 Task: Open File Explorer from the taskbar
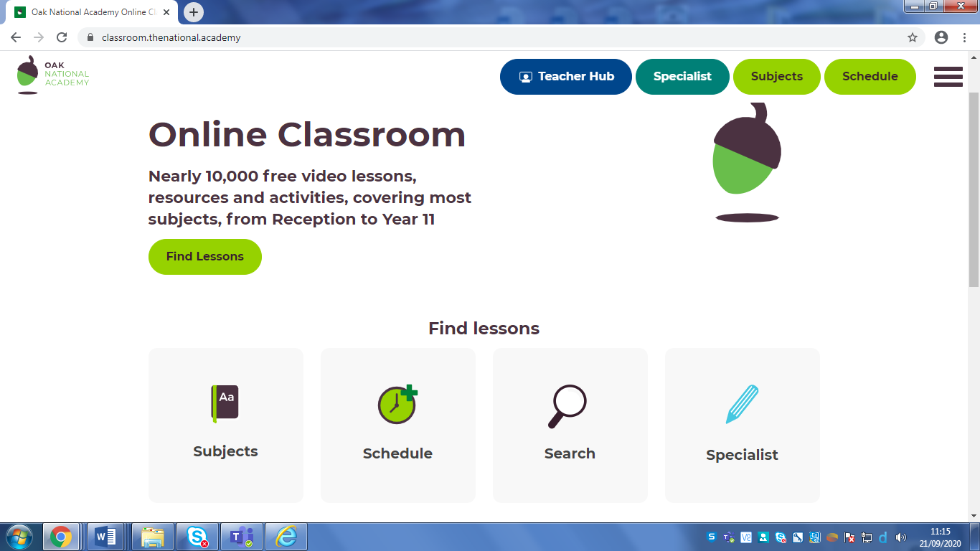pos(153,537)
